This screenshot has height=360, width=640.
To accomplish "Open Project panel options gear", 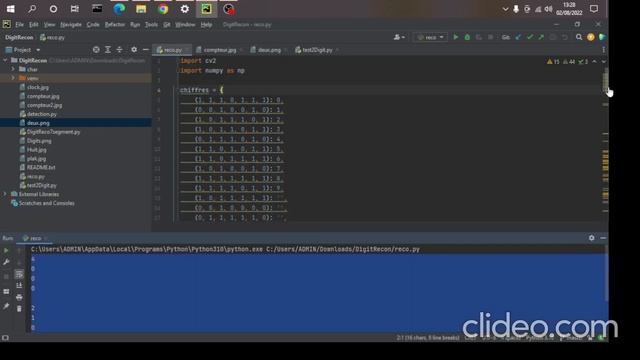I will tap(134, 49).
